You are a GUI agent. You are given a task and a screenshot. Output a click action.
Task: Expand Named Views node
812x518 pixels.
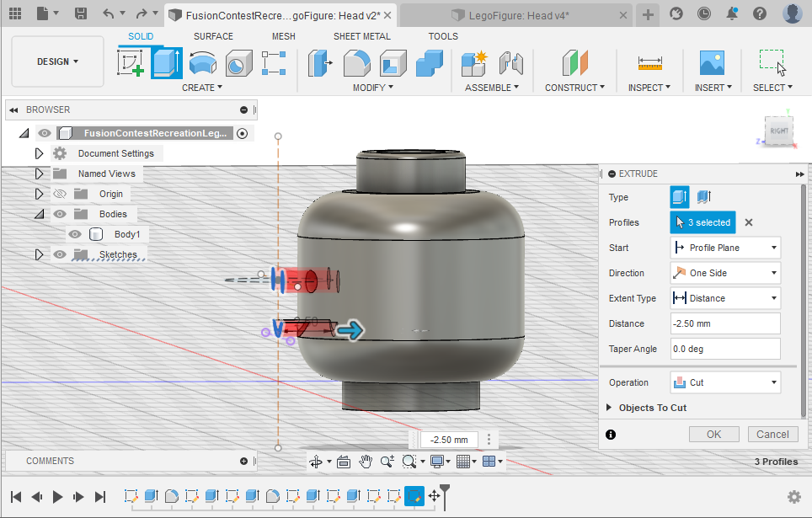coord(39,174)
